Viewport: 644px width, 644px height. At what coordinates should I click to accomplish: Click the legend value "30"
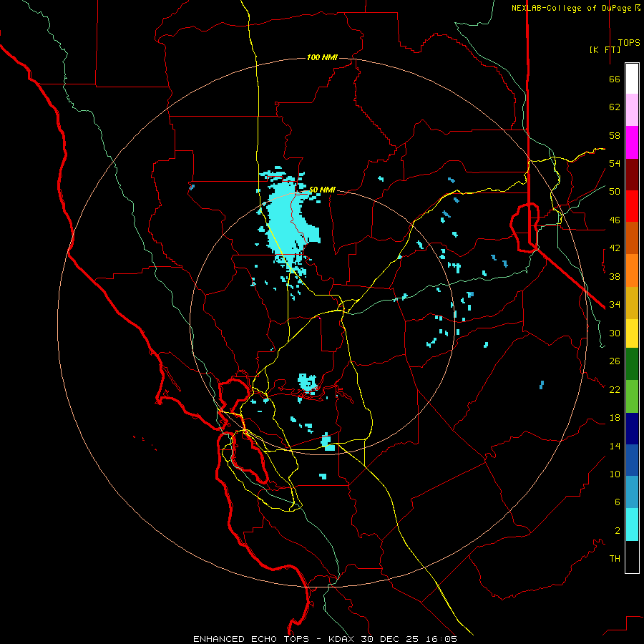tap(615, 333)
